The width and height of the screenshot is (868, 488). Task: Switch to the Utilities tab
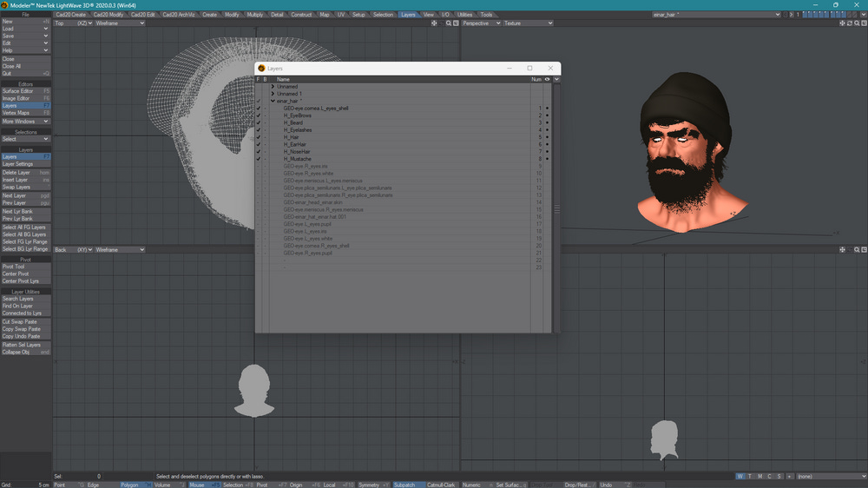(464, 15)
